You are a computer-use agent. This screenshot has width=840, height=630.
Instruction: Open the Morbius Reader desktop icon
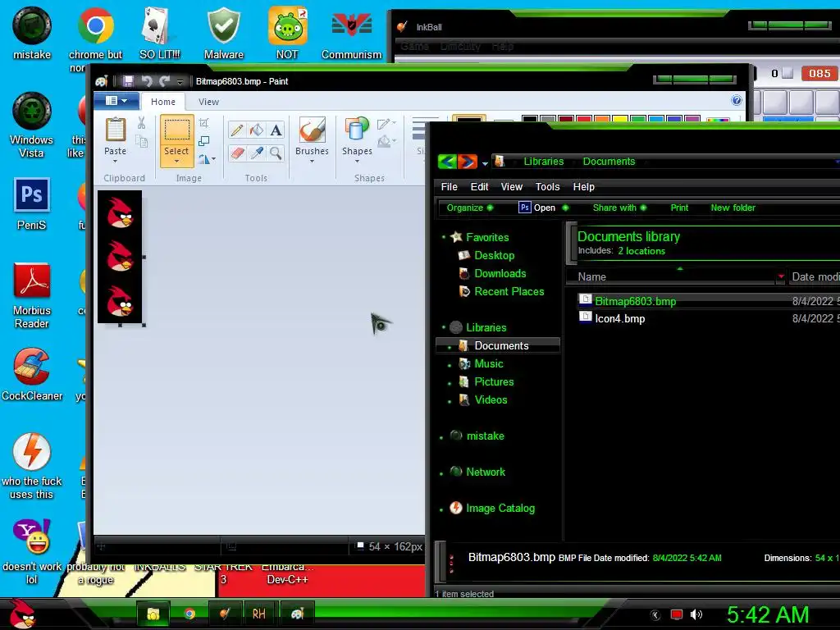(x=32, y=295)
